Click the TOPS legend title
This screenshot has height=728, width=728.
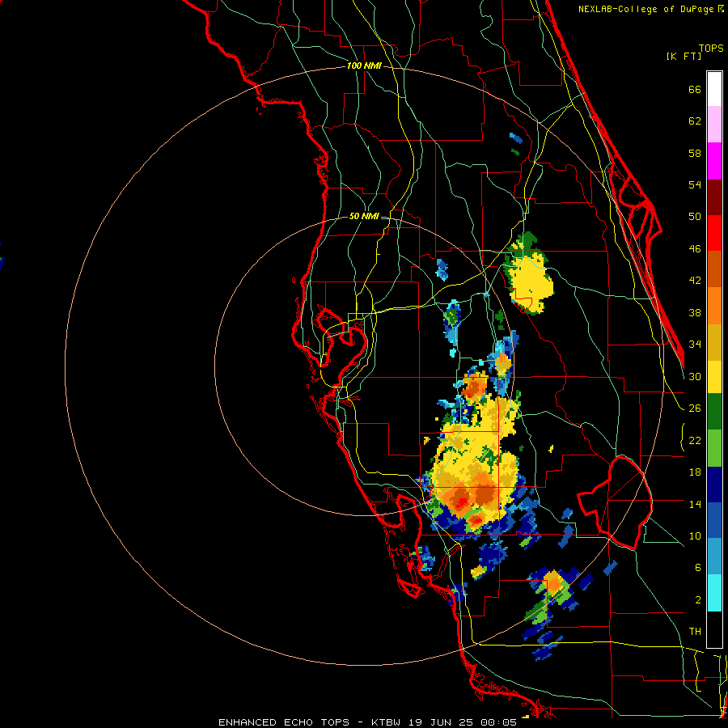click(x=711, y=48)
